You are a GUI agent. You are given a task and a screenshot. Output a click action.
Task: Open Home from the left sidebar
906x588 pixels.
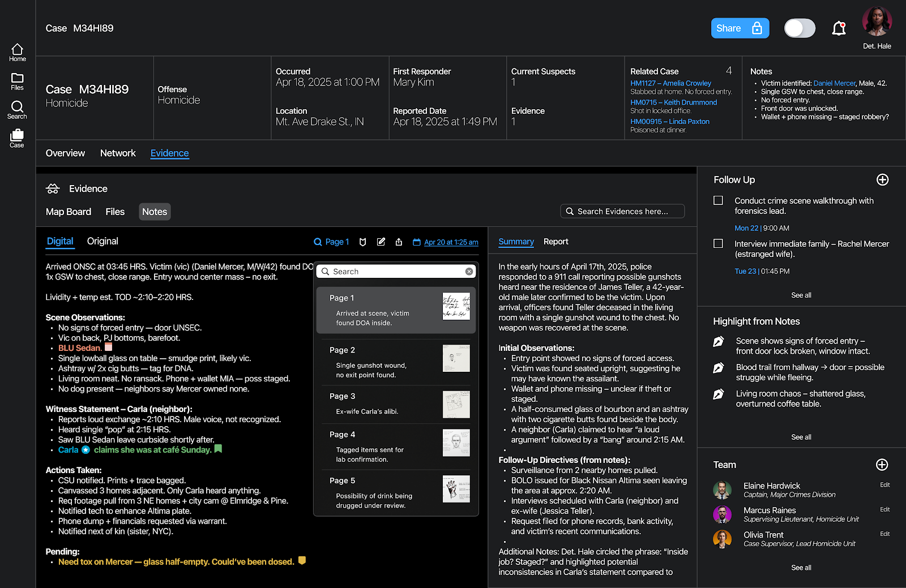(18, 53)
